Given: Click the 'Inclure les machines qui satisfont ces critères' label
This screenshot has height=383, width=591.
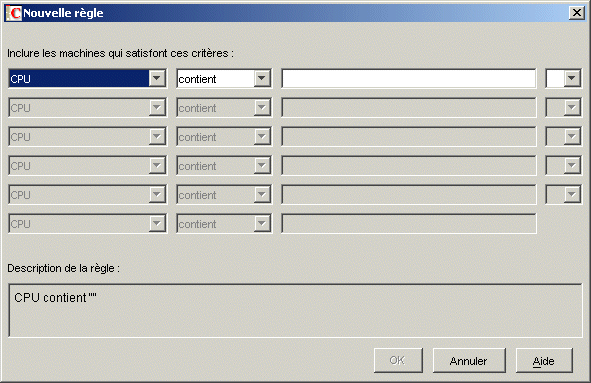Looking at the screenshot, I should pyautogui.click(x=120, y=53).
